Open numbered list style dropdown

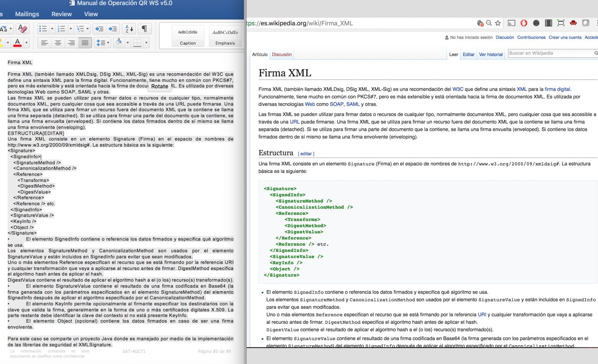(x=71, y=29)
